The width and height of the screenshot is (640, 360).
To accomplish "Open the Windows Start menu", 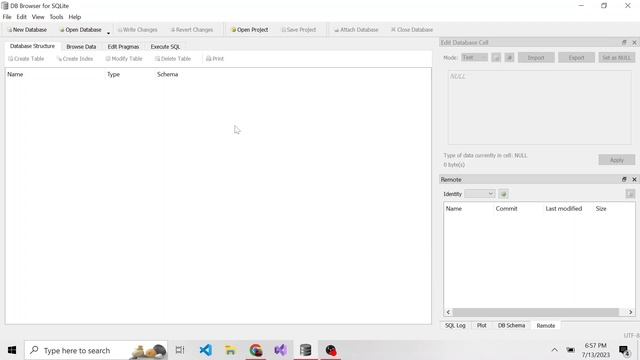I will [x=12, y=350].
